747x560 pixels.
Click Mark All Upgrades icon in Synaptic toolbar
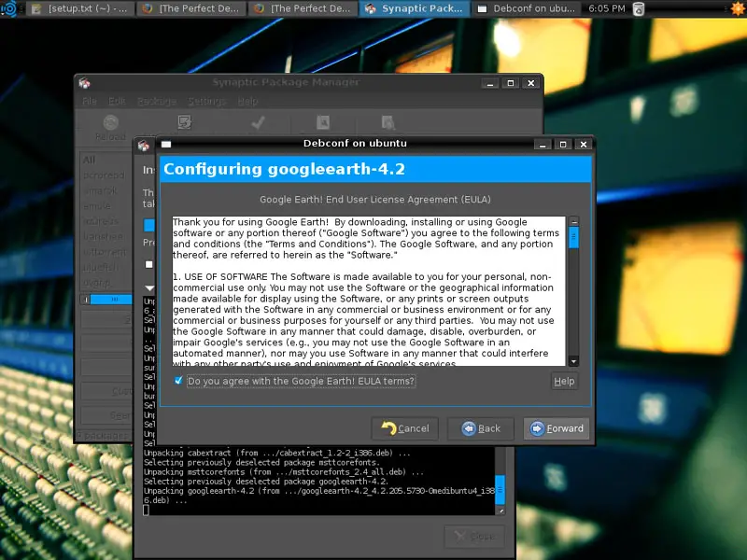pos(184,122)
